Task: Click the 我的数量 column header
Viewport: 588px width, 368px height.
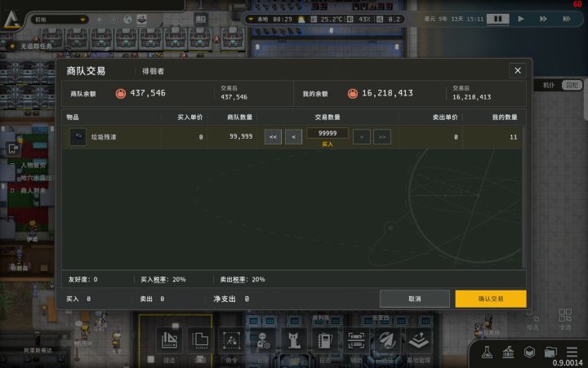Action: click(505, 117)
